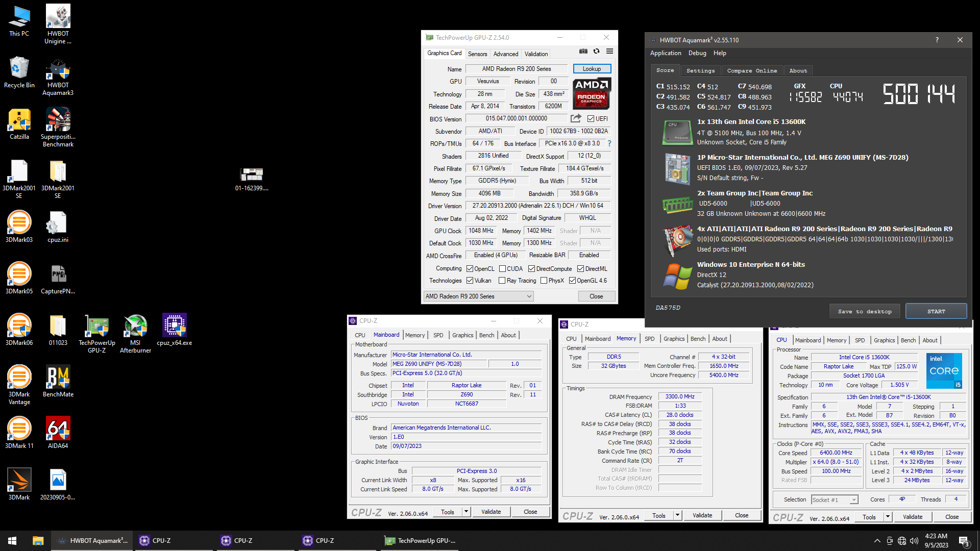Toggle the Ray Tracing checkbox

pos(502,280)
